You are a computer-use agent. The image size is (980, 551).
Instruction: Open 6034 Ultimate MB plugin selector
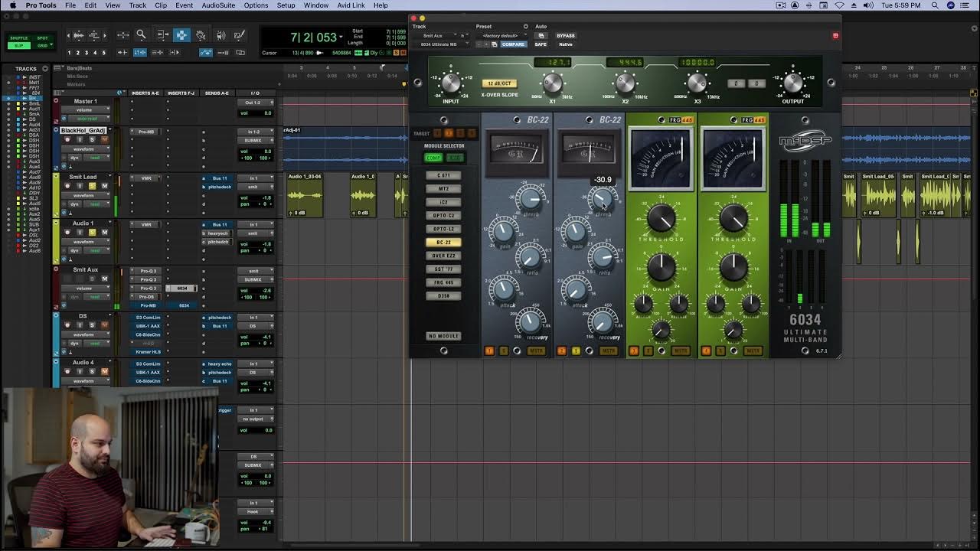[442, 44]
